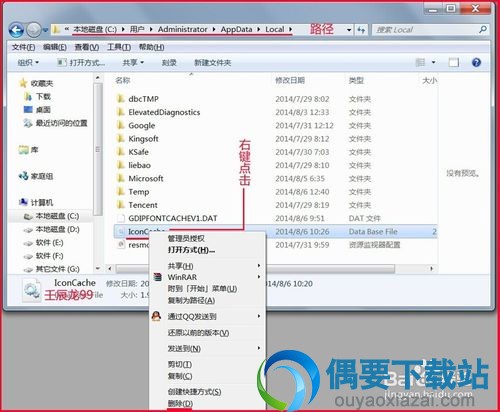Select 计算机 in the navigation pane

coord(42,203)
